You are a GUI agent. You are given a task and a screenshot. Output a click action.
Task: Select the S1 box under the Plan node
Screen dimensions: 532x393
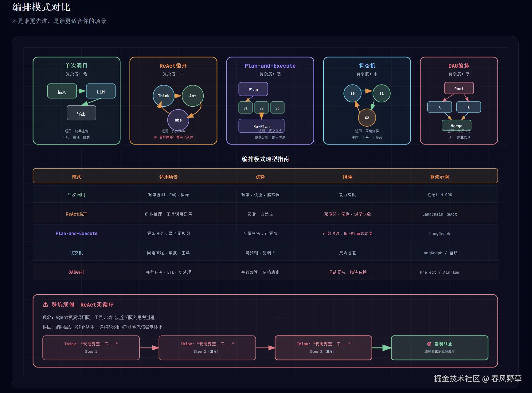tap(245, 108)
